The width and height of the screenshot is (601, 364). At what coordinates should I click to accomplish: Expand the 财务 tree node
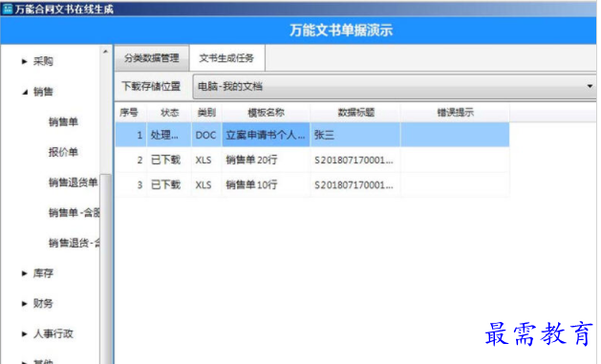click(x=25, y=304)
